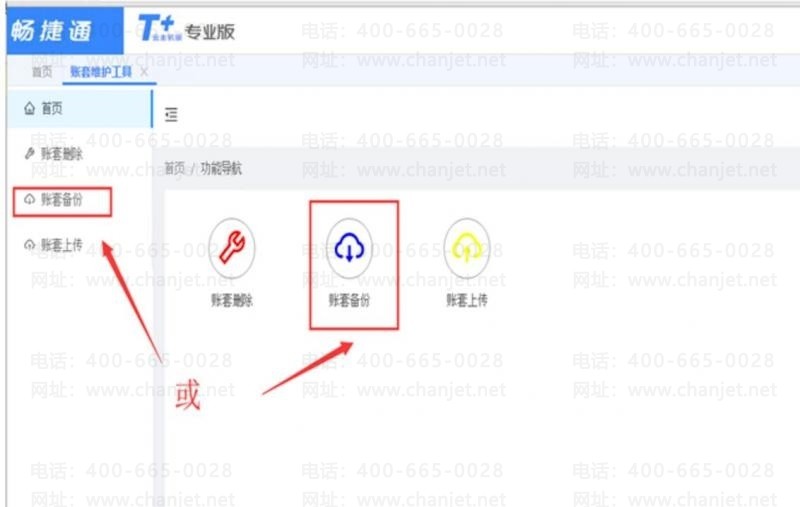Click the T+ 专业版 logo
This screenshot has width=800, height=507.
coord(186,29)
